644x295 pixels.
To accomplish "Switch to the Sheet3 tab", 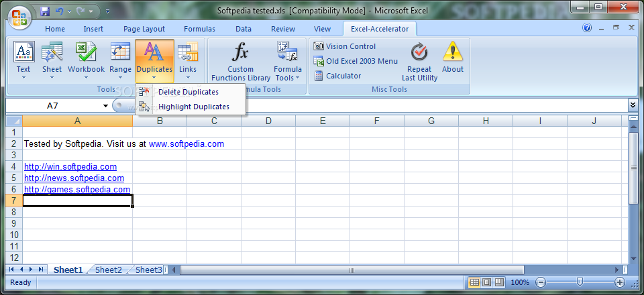I will coord(148,270).
